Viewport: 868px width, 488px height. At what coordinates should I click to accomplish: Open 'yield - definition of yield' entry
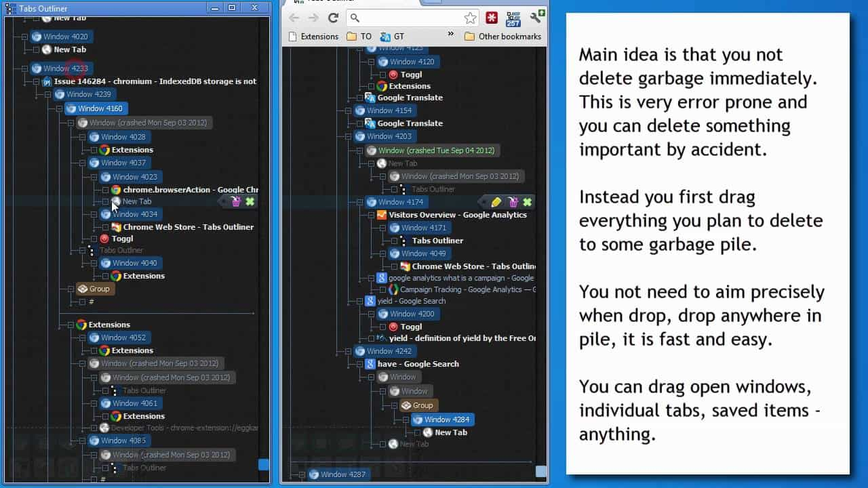point(456,338)
